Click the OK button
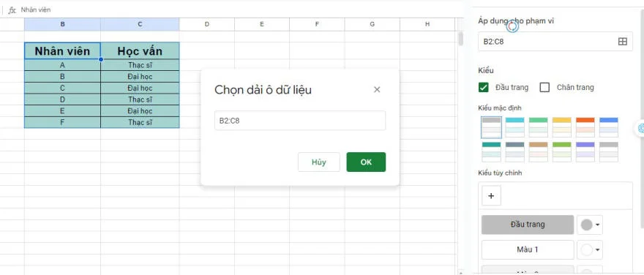Viewport: 644px width, 275px height. (x=366, y=162)
